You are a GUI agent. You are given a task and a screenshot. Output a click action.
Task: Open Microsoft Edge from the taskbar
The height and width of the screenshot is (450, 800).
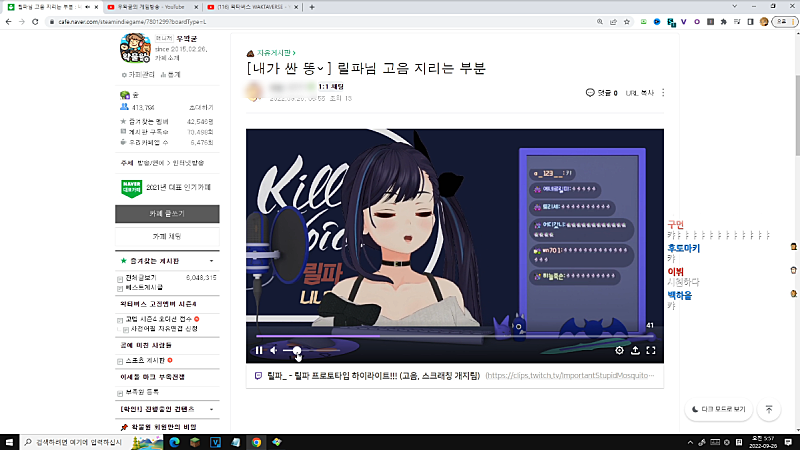point(174,442)
